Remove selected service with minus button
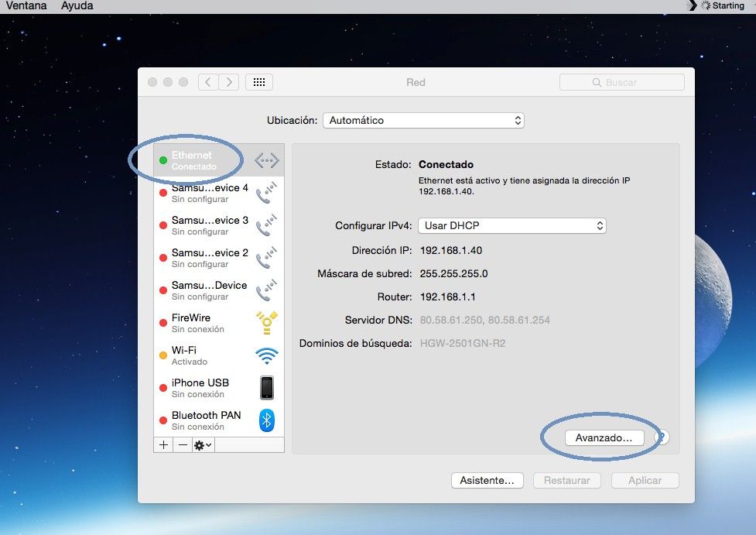This screenshot has width=756, height=535. pyautogui.click(x=183, y=444)
